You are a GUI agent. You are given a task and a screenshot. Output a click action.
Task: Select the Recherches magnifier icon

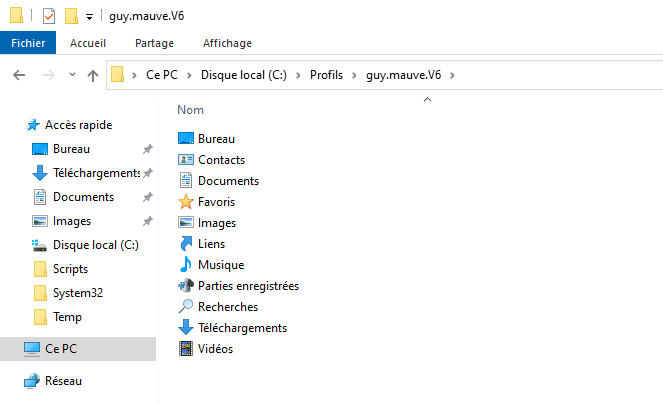click(x=186, y=307)
